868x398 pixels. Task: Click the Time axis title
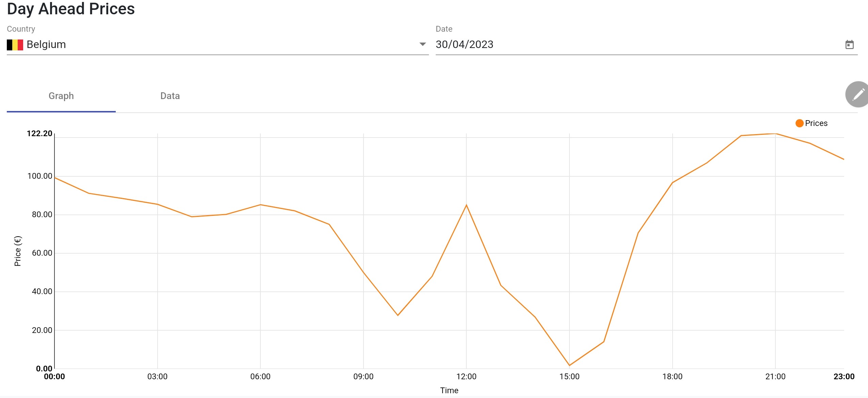449,391
